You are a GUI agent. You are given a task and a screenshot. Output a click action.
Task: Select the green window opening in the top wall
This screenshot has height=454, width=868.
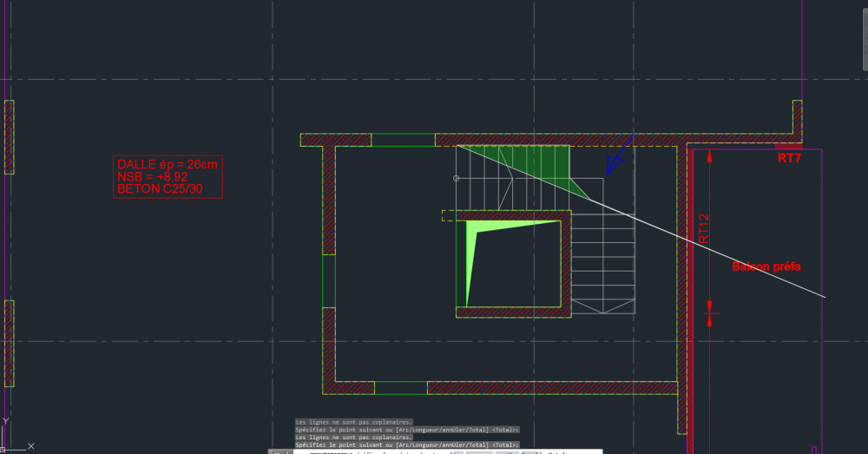[403, 140]
